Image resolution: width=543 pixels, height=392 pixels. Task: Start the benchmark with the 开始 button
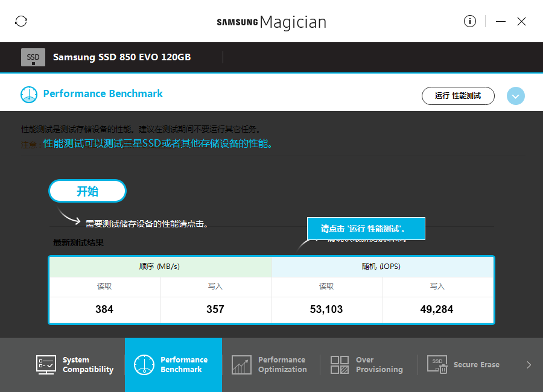tap(87, 191)
